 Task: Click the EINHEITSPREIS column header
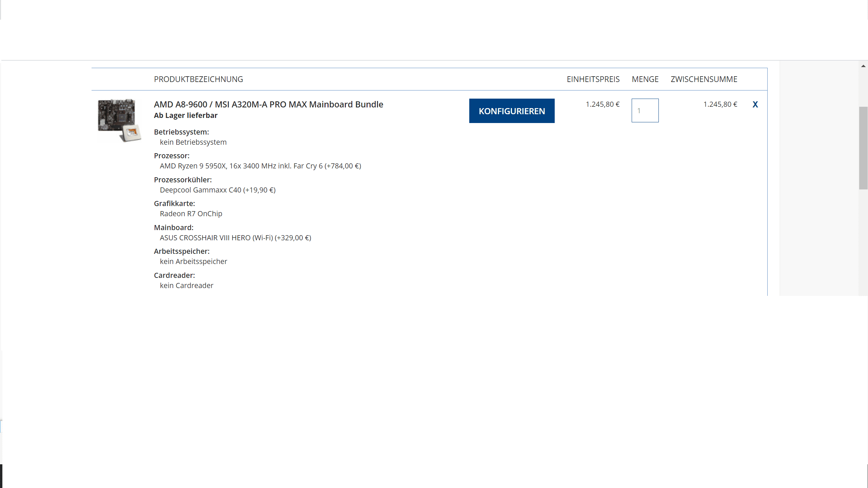(593, 79)
